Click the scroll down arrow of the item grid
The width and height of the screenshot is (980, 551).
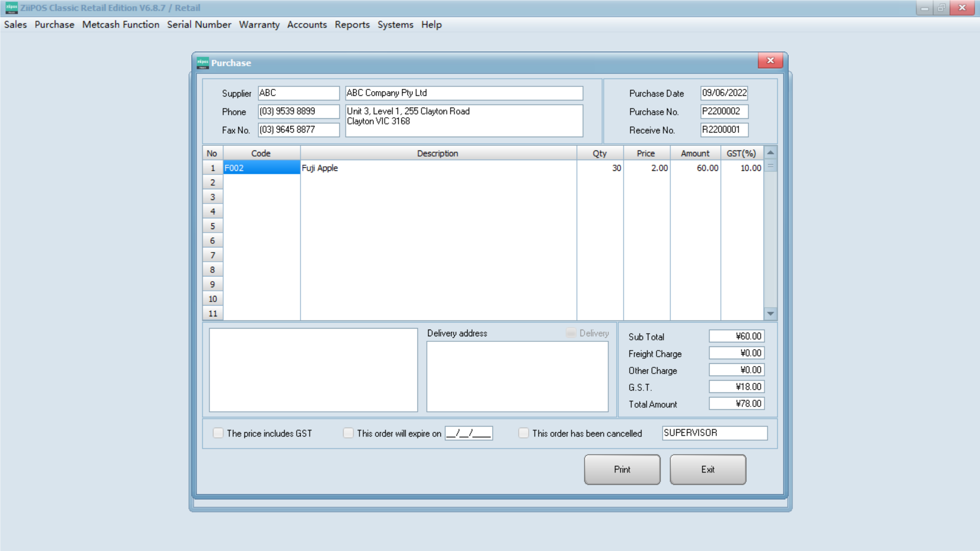pos(770,313)
